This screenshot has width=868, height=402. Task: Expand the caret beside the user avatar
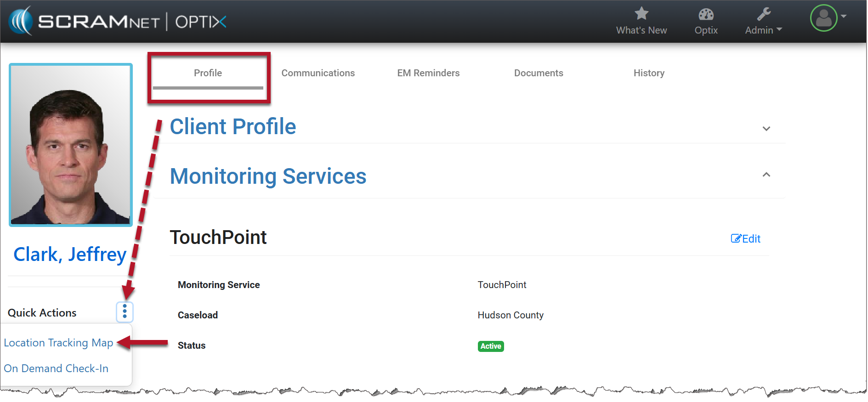[844, 16]
